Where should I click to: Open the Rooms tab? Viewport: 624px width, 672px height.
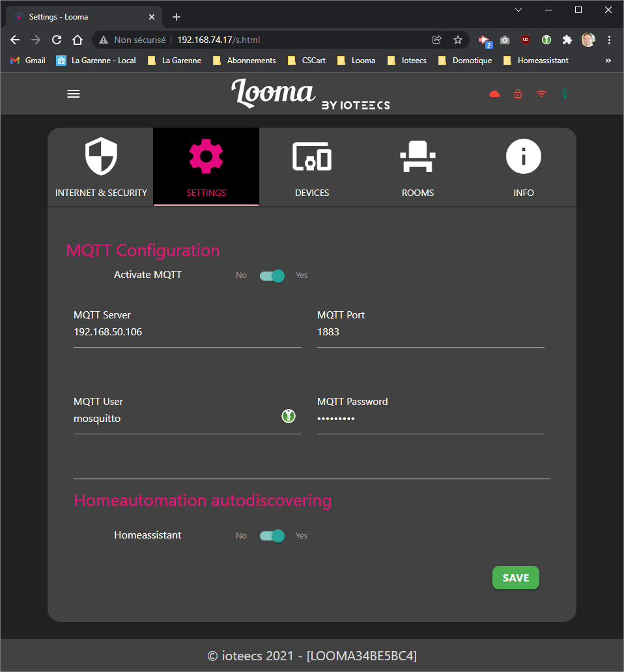click(418, 167)
